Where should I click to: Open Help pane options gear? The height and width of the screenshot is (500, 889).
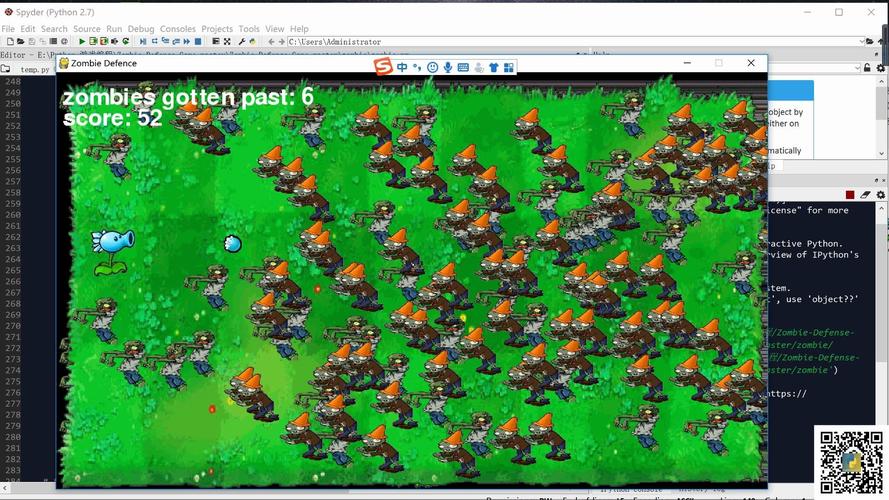tap(880, 68)
